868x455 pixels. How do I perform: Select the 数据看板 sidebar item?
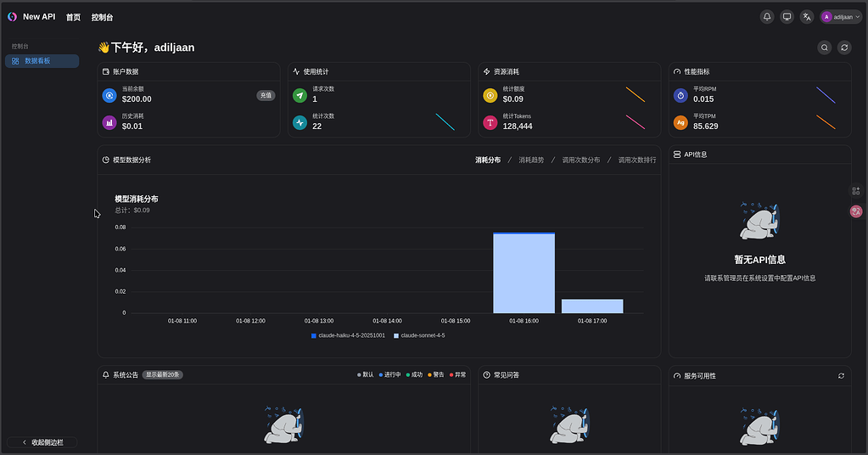coord(42,61)
